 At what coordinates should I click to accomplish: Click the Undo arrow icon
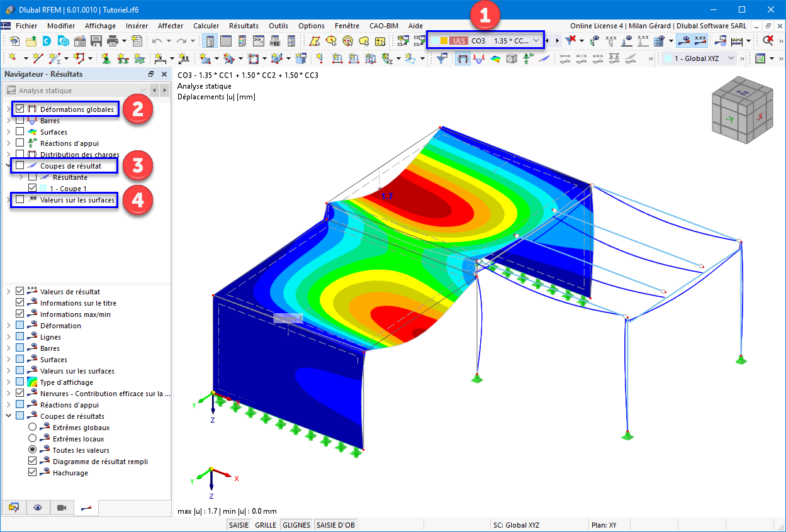[x=157, y=41]
